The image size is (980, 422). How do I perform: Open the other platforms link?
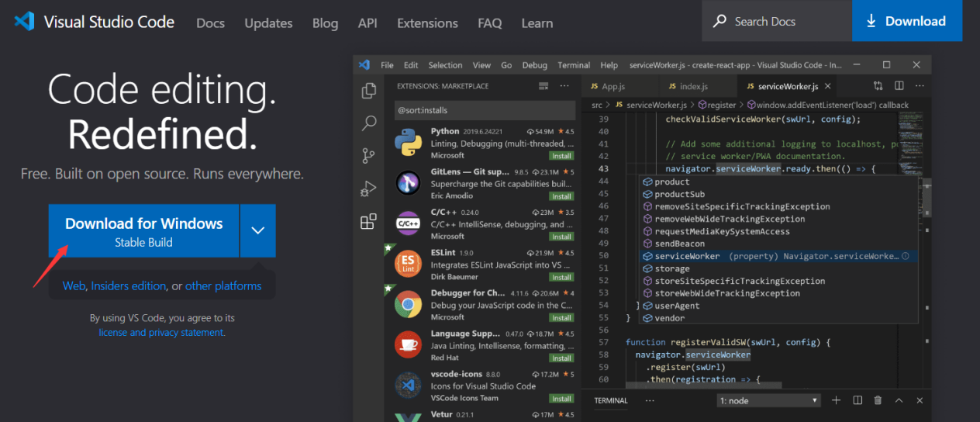pos(223,285)
